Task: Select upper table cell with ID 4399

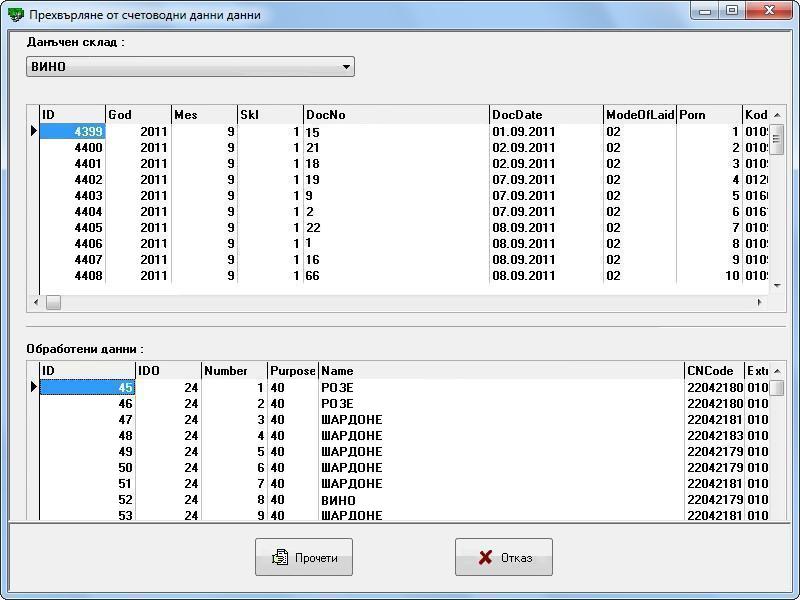Action: click(72, 132)
